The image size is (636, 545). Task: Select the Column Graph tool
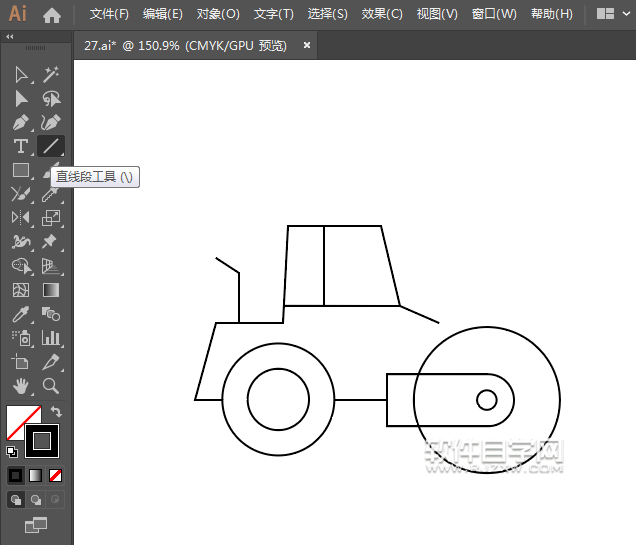pyautogui.click(x=51, y=338)
